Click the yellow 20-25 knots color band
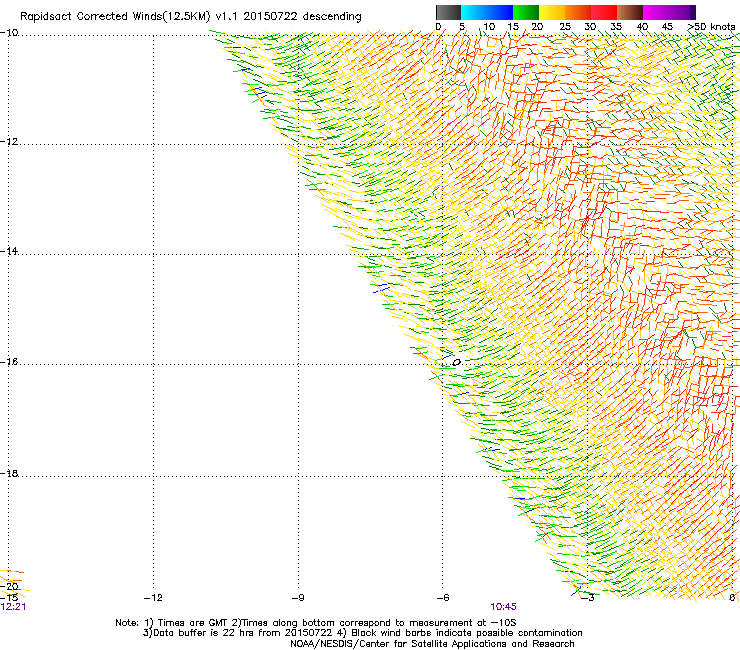The width and height of the screenshot is (740, 650). click(x=552, y=12)
